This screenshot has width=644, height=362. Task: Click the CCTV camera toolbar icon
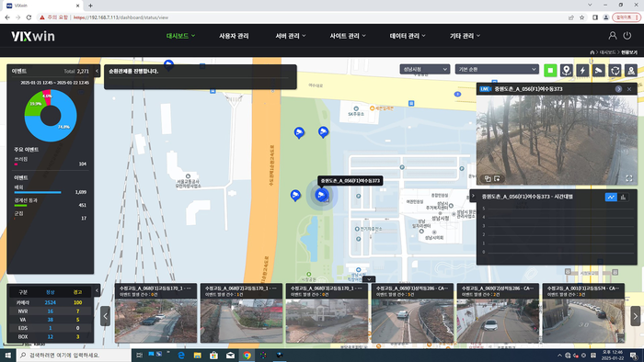pyautogui.click(x=599, y=70)
